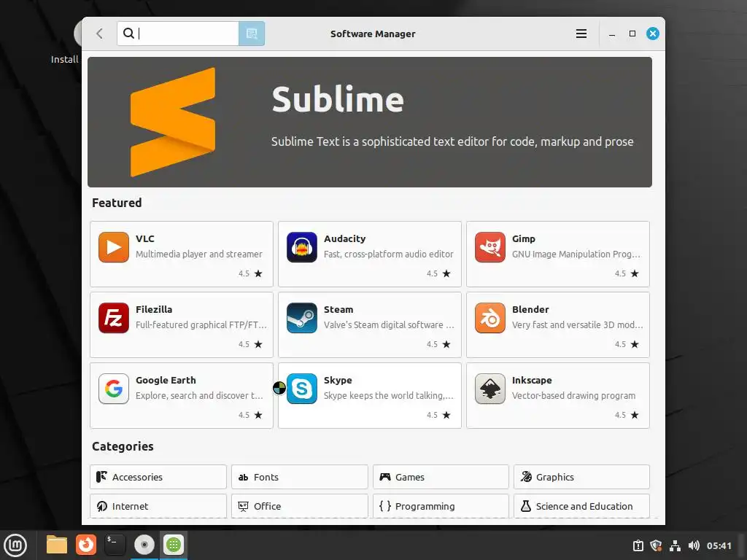Click the Software Manager taskbar icon

coord(174,545)
